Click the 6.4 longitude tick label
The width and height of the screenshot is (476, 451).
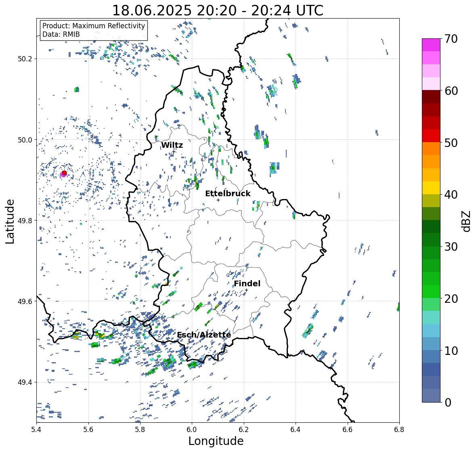click(x=296, y=430)
